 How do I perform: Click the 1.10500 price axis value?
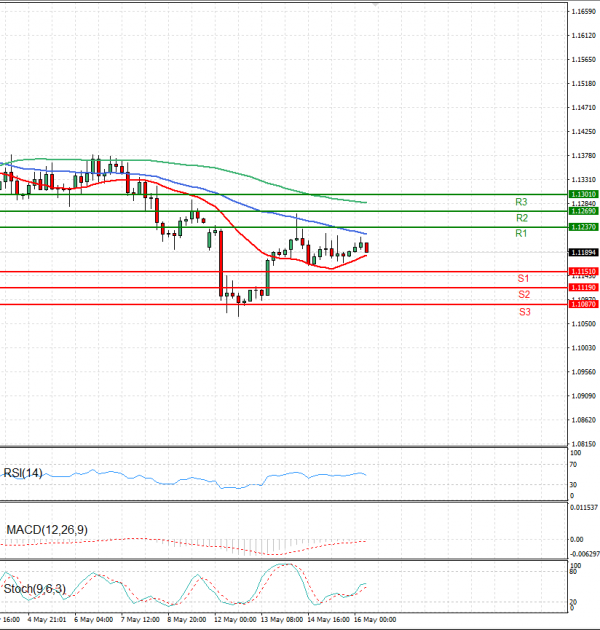pos(584,324)
